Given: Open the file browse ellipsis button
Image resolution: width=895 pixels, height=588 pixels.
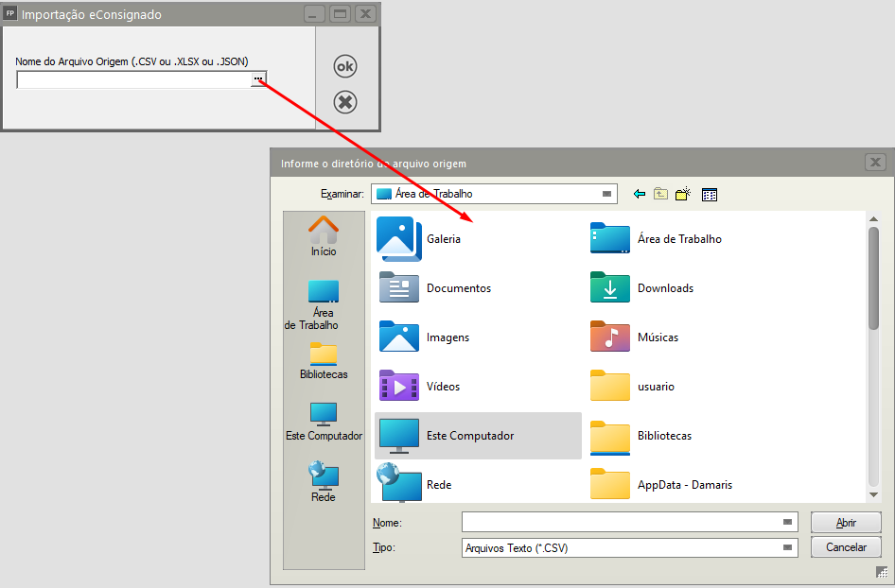Looking at the screenshot, I should tap(258, 80).
